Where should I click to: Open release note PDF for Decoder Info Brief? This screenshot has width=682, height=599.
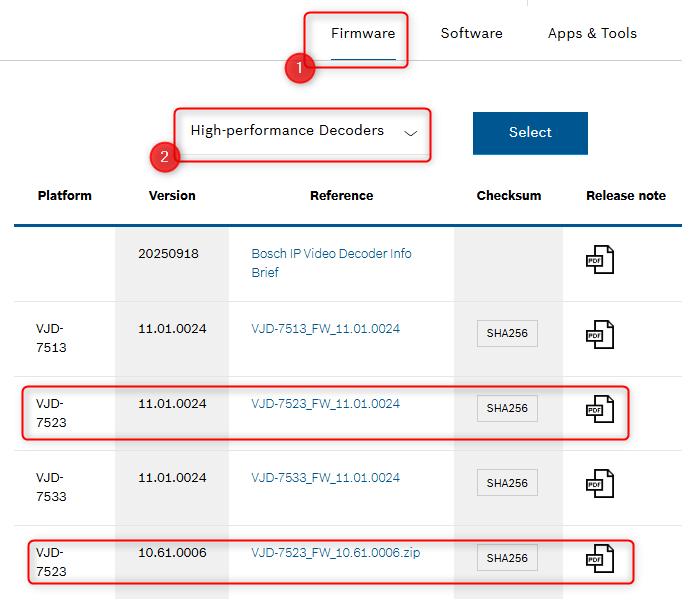click(599, 260)
